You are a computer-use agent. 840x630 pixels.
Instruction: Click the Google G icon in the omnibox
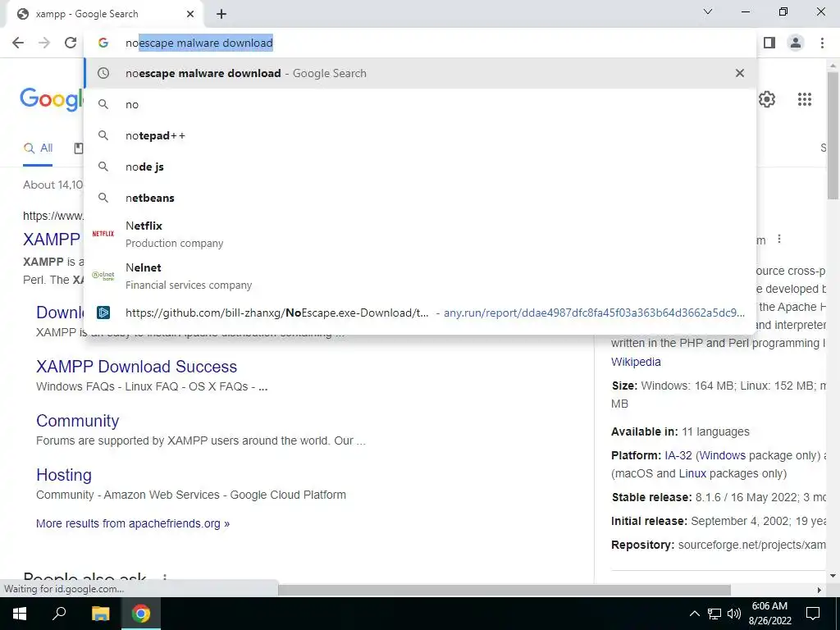(103, 43)
